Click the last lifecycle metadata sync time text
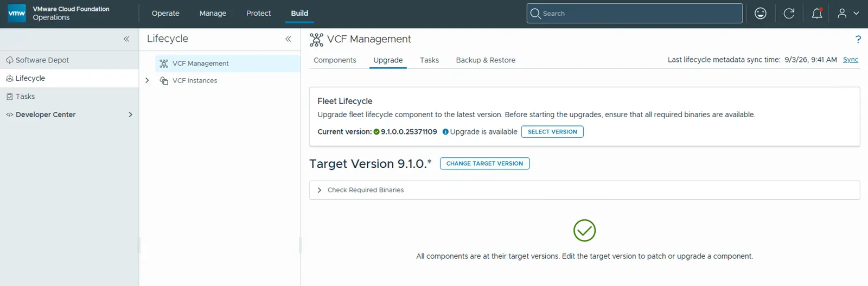The width and height of the screenshot is (868, 286). click(x=752, y=60)
